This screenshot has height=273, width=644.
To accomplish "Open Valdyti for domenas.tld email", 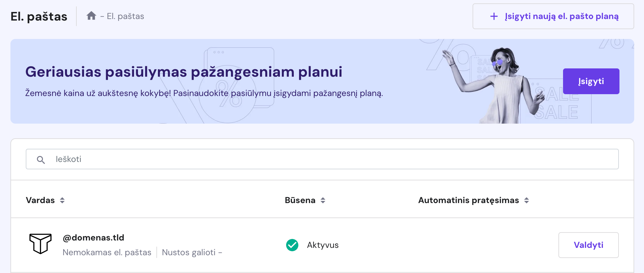I will 588,245.
